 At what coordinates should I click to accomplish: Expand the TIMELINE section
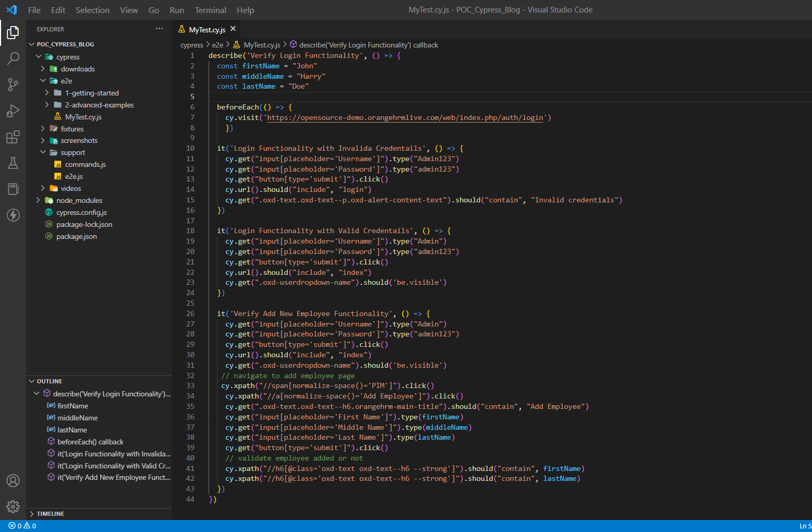32,514
